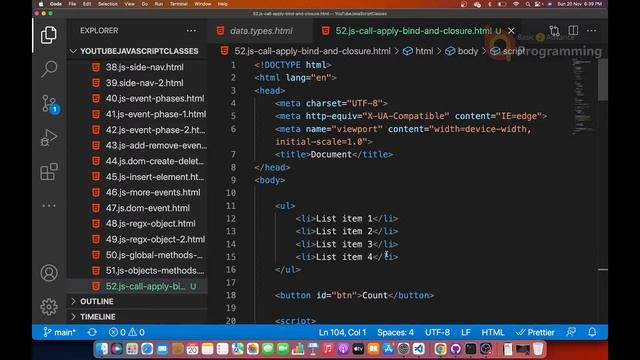Open Finder from the Dock
This screenshot has height=360, width=640.
[x=102, y=349]
